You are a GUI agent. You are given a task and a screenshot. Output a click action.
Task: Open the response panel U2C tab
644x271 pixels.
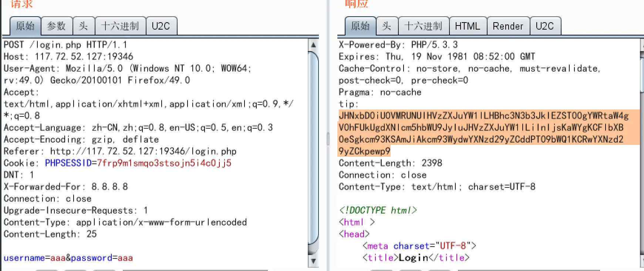545,26
